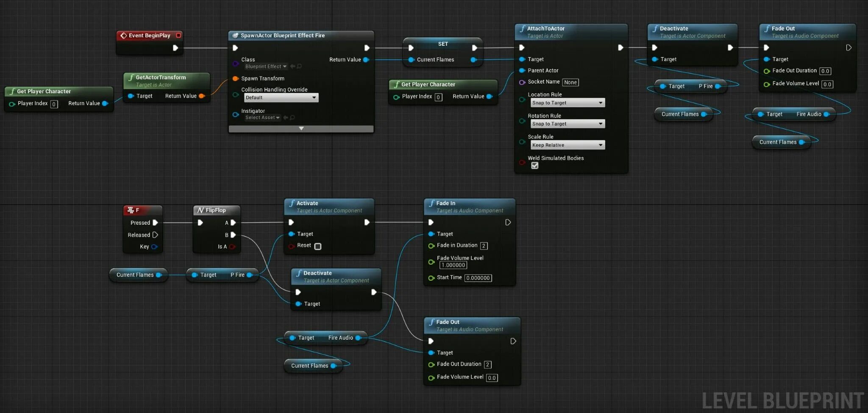Toggle the Reset checkbox on the Activate node

click(317, 246)
